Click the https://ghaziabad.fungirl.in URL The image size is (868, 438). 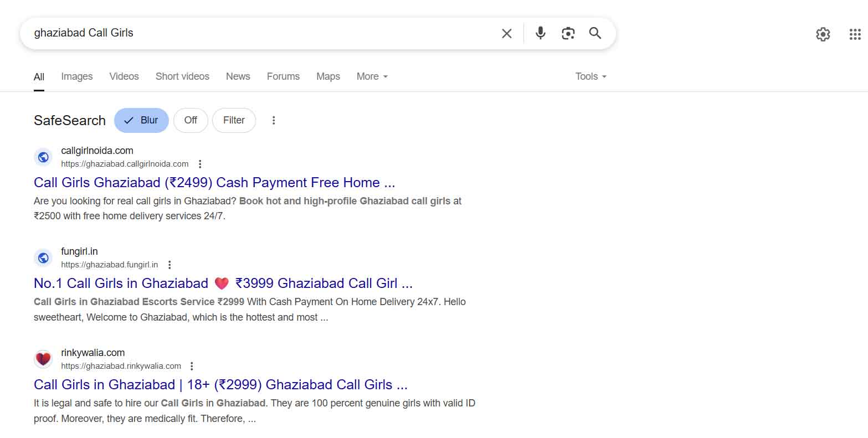tap(110, 265)
